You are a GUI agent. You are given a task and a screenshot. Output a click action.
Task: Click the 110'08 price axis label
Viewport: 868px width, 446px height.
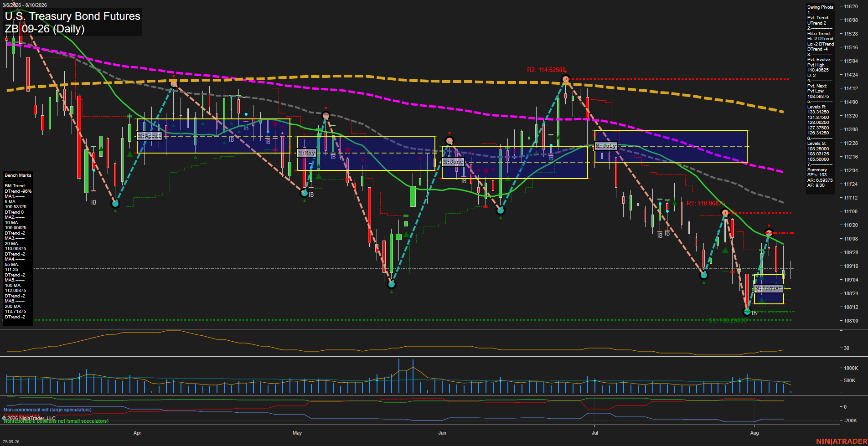851,239
